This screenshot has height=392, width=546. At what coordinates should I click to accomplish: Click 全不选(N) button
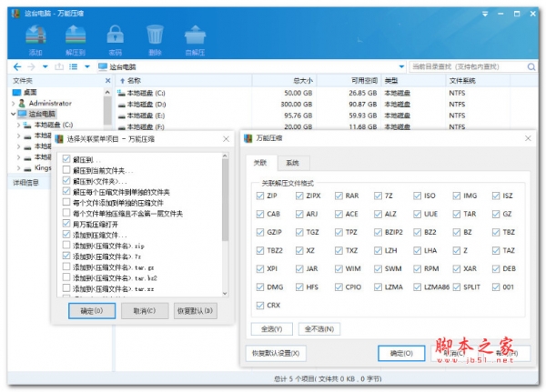click(319, 328)
